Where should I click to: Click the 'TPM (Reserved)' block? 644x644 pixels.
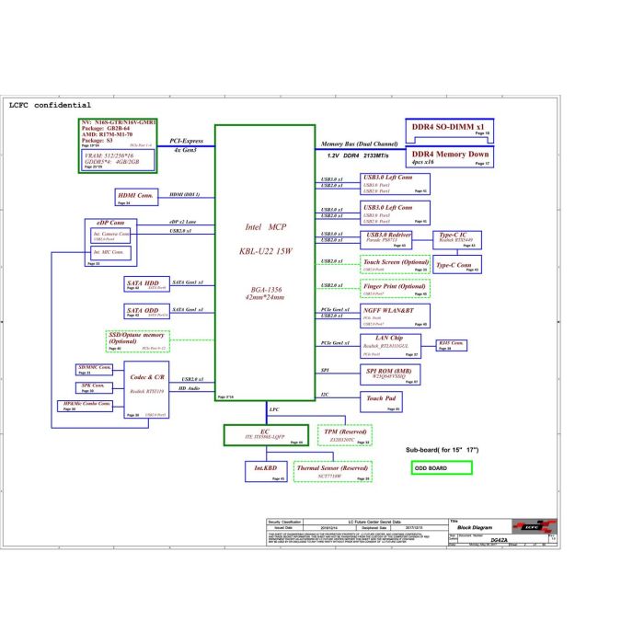tap(345, 435)
